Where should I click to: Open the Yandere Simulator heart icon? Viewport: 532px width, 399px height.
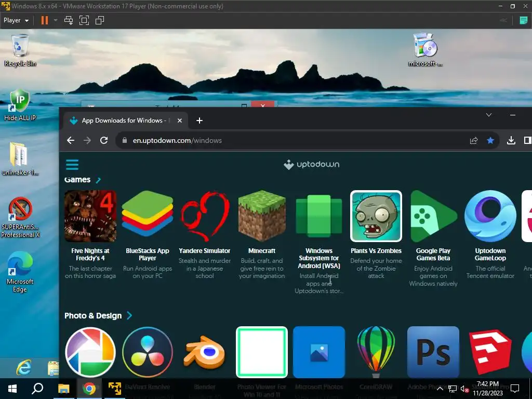point(205,216)
